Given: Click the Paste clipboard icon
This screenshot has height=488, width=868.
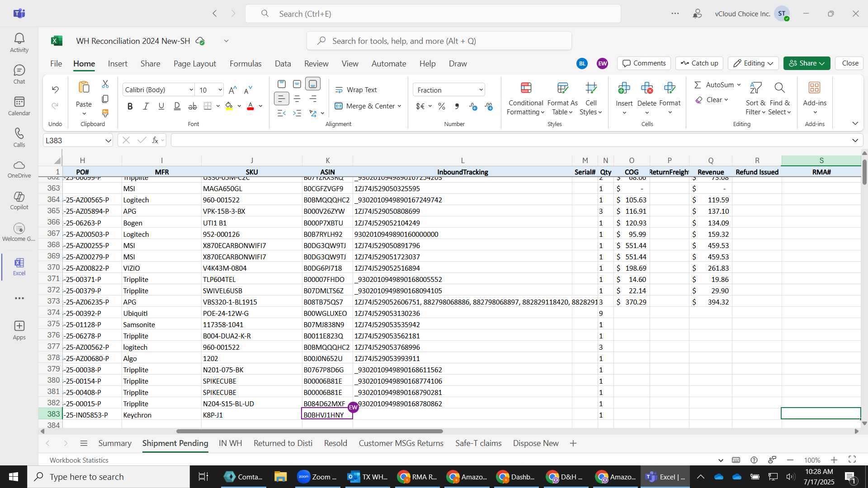Looking at the screenshot, I should (x=84, y=87).
